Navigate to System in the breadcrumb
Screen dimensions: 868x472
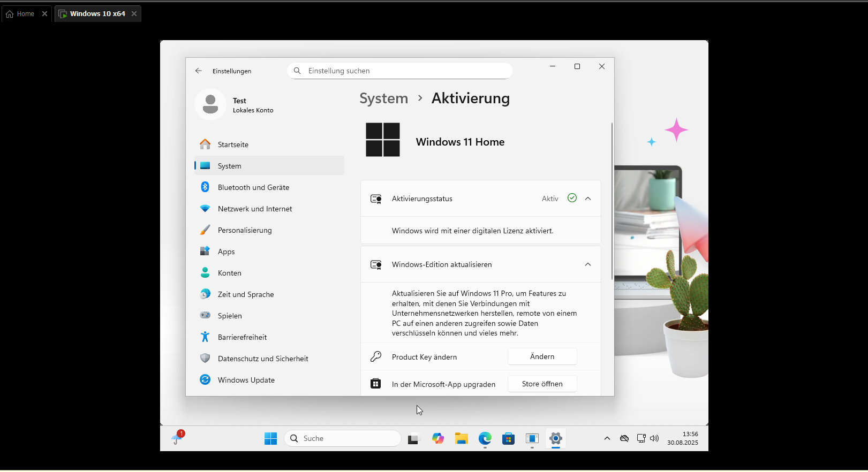click(383, 98)
